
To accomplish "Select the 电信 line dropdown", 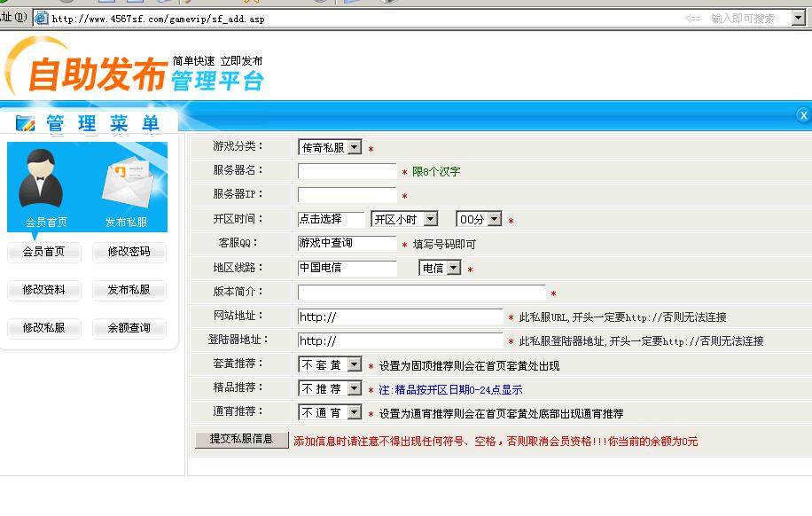I will coord(440,268).
